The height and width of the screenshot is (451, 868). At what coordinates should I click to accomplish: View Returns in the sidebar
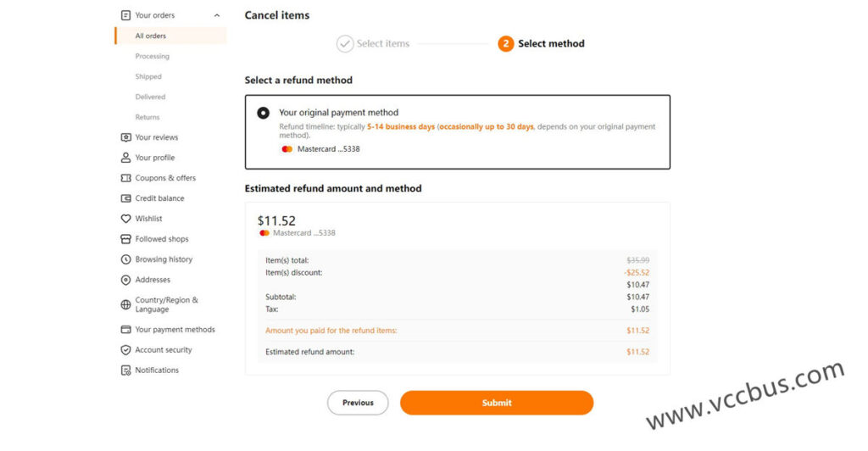[x=147, y=117]
